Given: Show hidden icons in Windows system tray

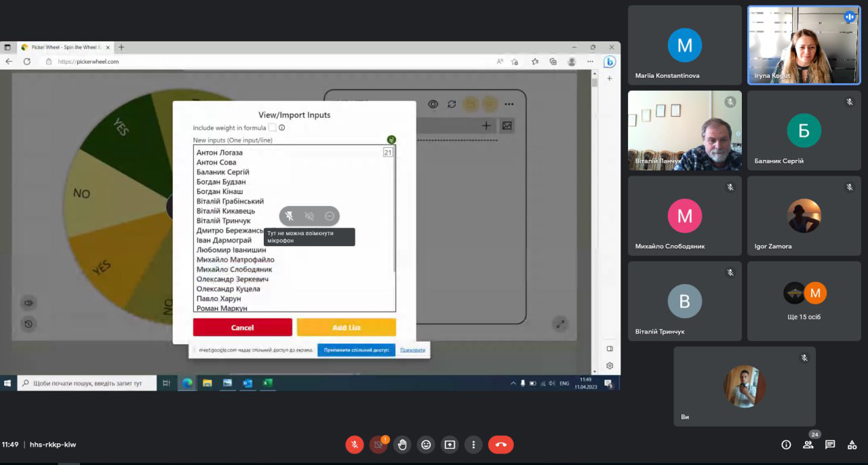Looking at the screenshot, I should pyautogui.click(x=513, y=384).
